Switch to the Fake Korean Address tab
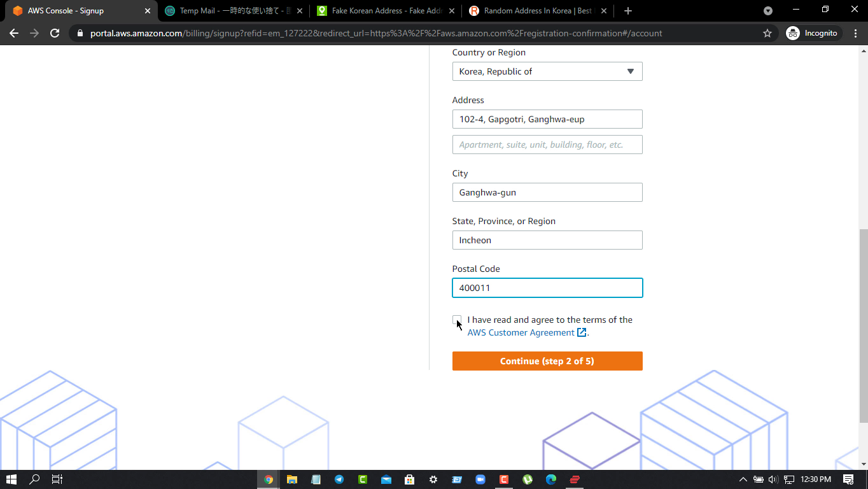This screenshot has width=868, height=489. click(382, 11)
